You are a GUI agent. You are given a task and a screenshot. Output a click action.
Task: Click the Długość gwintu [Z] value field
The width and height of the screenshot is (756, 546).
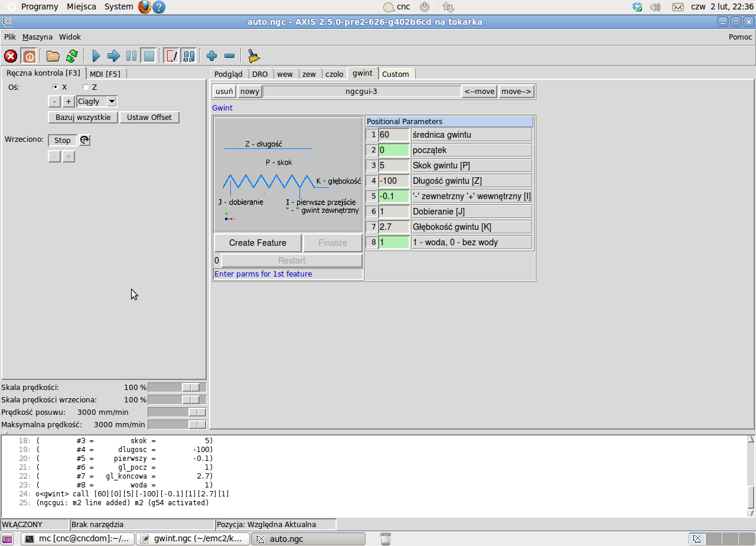click(x=393, y=181)
